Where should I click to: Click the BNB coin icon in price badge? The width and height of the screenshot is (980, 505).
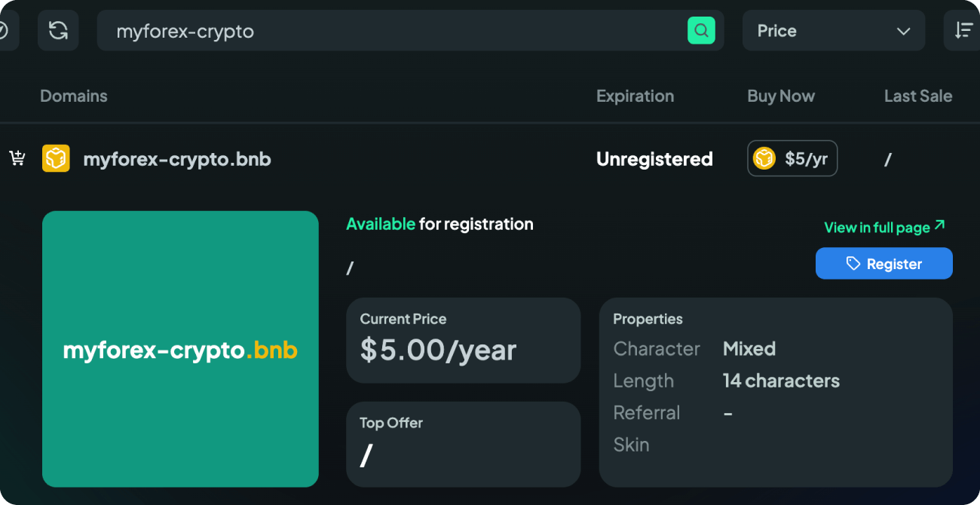point(764,158)
